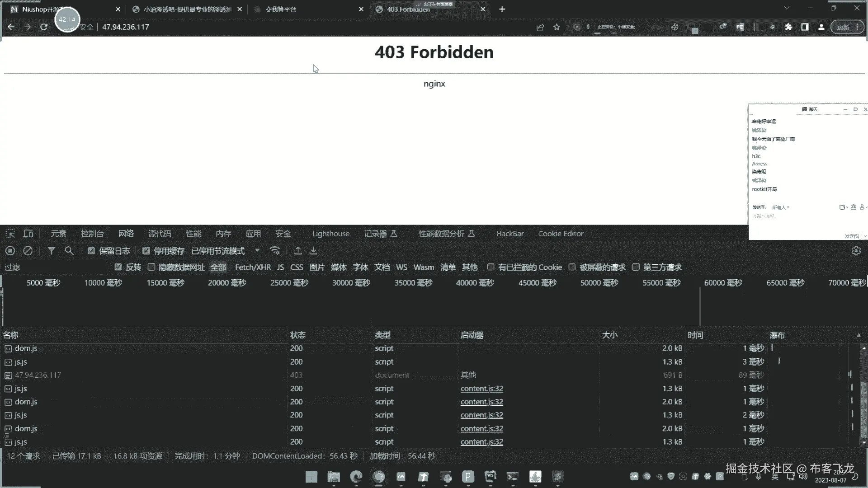
Task: Click the stop recording network log icon
Action: (10, 251)
